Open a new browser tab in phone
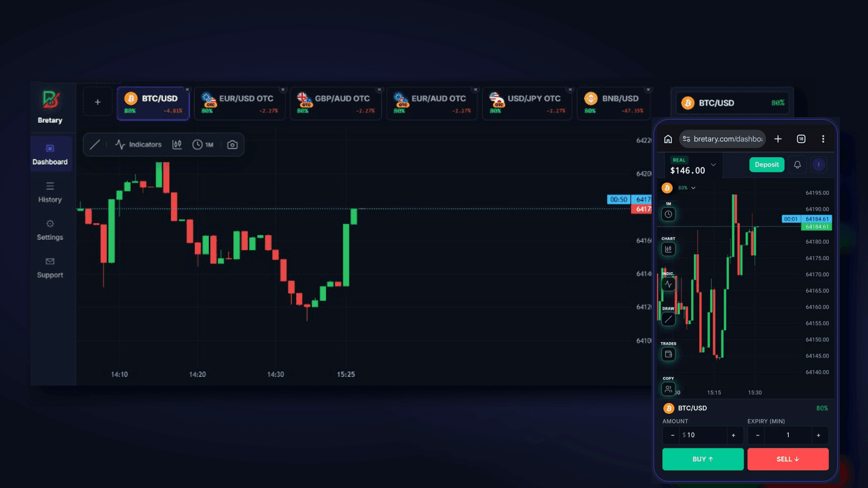 pos(778,139)
